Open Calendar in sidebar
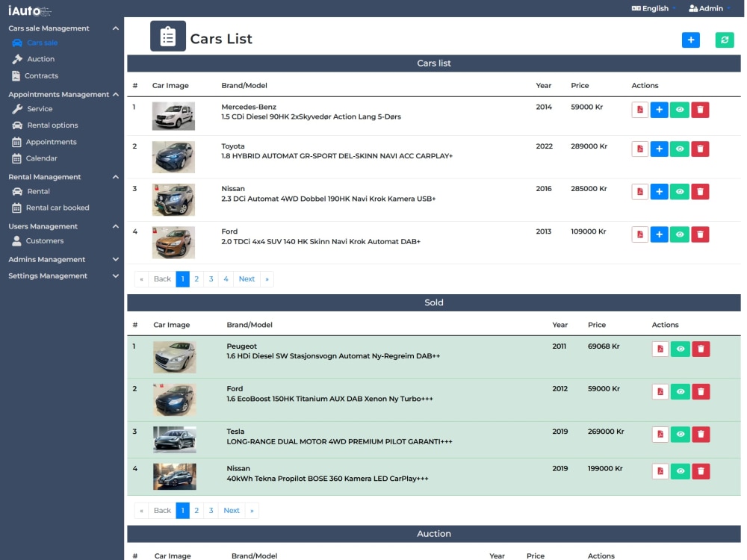Screen dimensions: 747x560 point(34,158)
